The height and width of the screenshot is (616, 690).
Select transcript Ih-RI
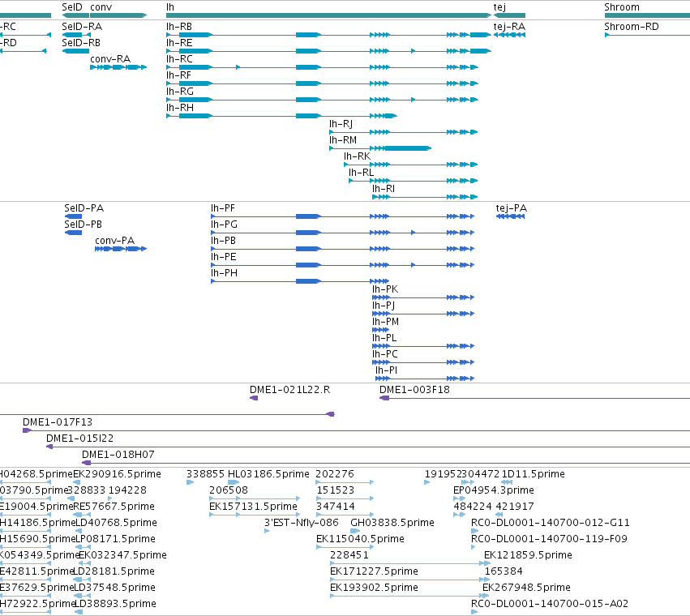tap(425, 197)
